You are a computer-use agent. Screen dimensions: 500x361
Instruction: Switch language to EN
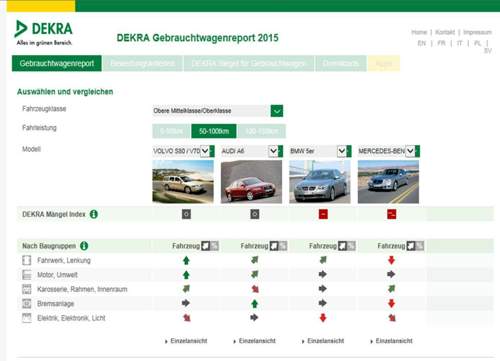pos(422,43)
